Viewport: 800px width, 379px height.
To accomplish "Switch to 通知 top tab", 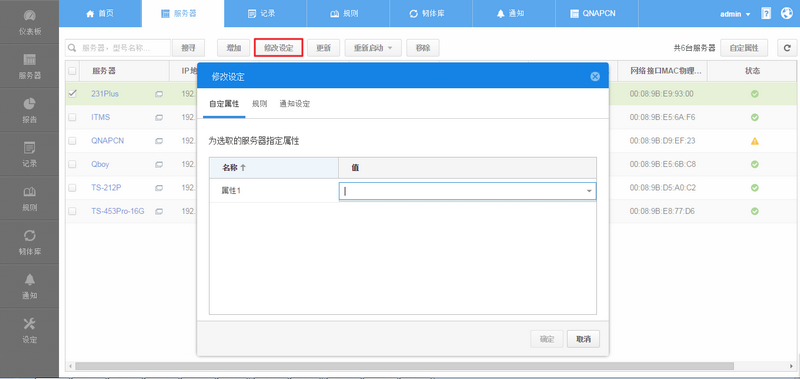I will pos(514,14).
